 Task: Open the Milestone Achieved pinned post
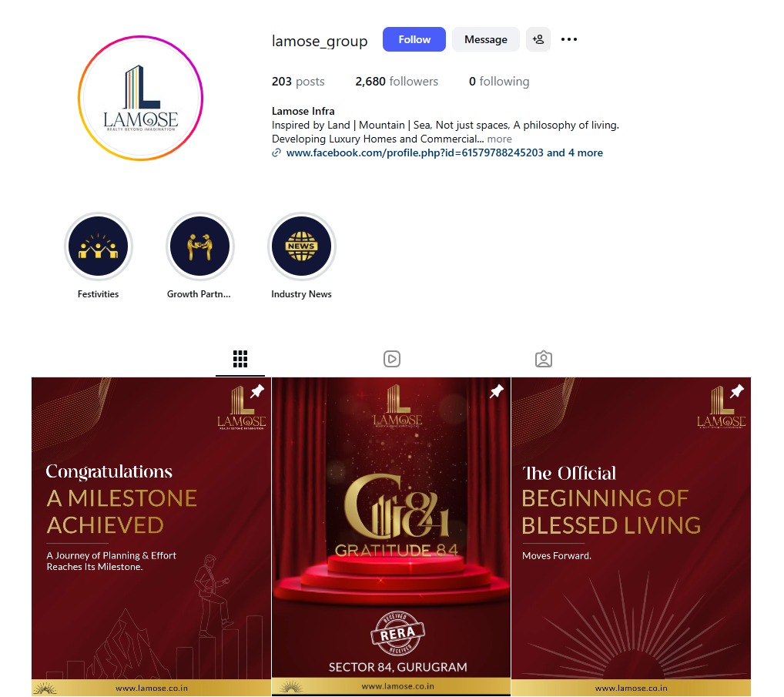tap(151, 537)
